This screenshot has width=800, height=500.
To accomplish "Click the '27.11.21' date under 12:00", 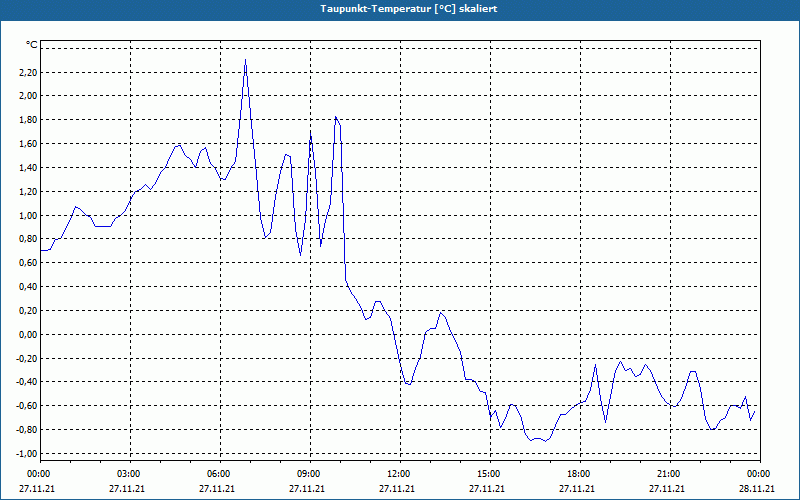I will (x=397, y=488).
